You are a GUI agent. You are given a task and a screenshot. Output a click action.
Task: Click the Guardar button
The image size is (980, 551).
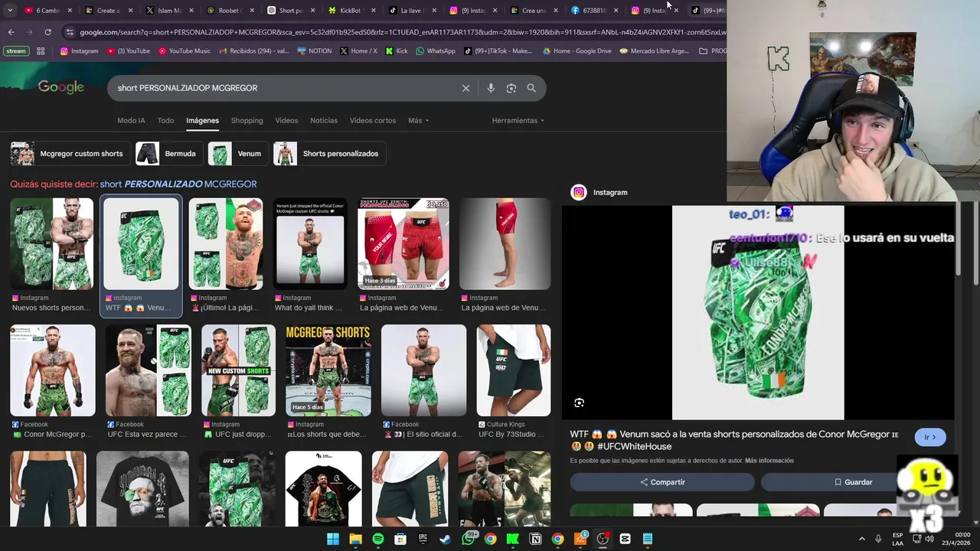(853, 482)
